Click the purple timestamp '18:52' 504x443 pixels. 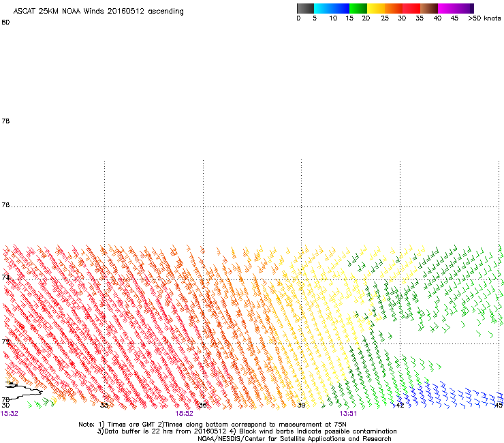[184, 414]
